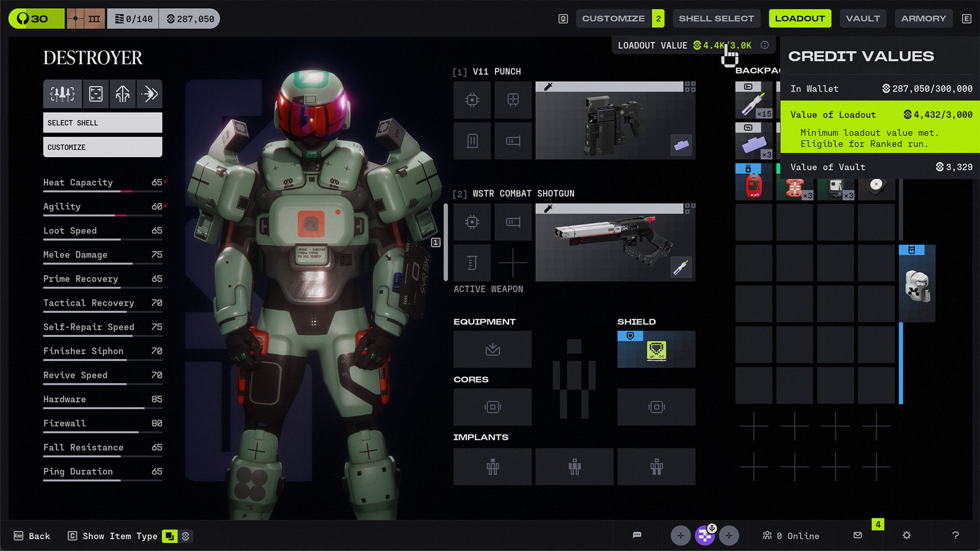The height and width of the screenshot is (551, 980).
Task: Click the mail envelope icon in bottom bar
Action: tap(857, 536)
